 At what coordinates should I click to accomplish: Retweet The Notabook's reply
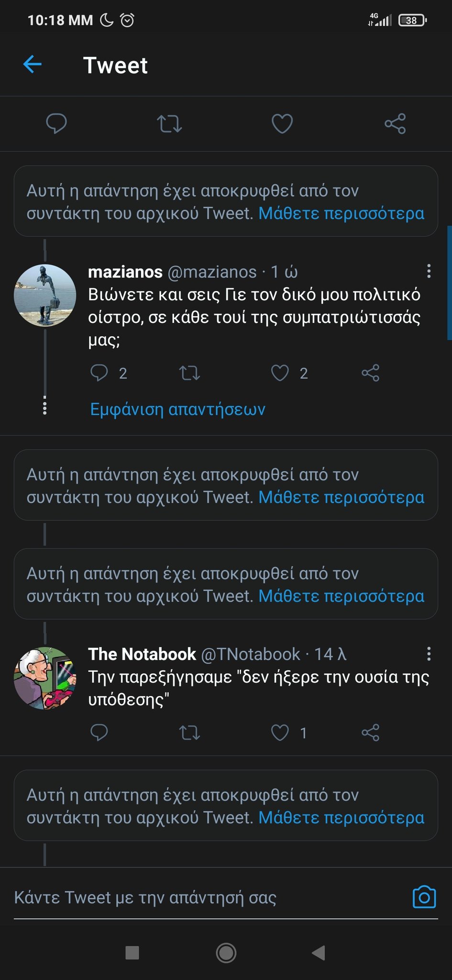(189, 733)
